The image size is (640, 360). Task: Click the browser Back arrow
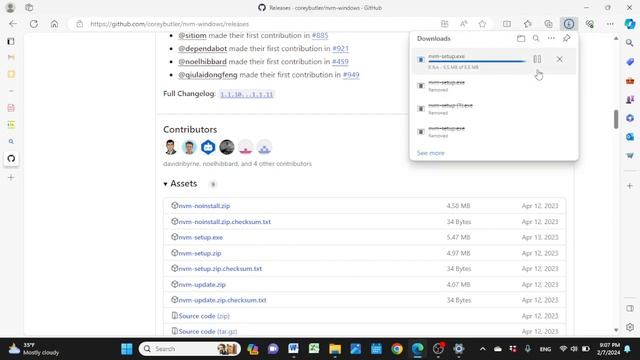pyautogui.click(x=13, y=24)
